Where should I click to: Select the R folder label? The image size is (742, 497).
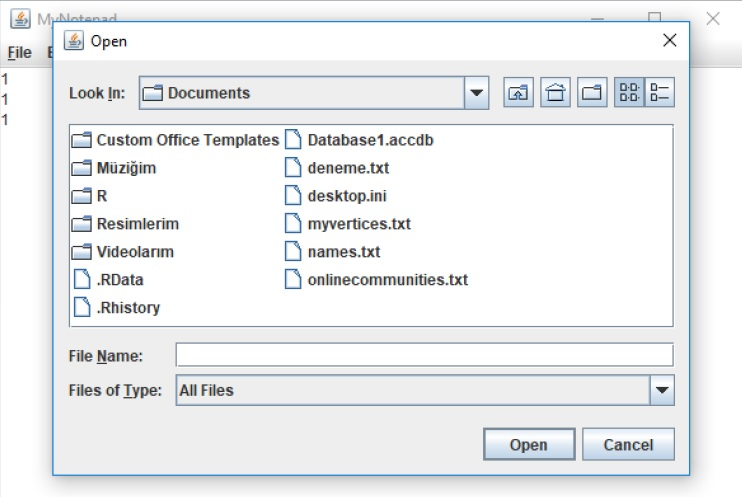[x=102, y=196]
